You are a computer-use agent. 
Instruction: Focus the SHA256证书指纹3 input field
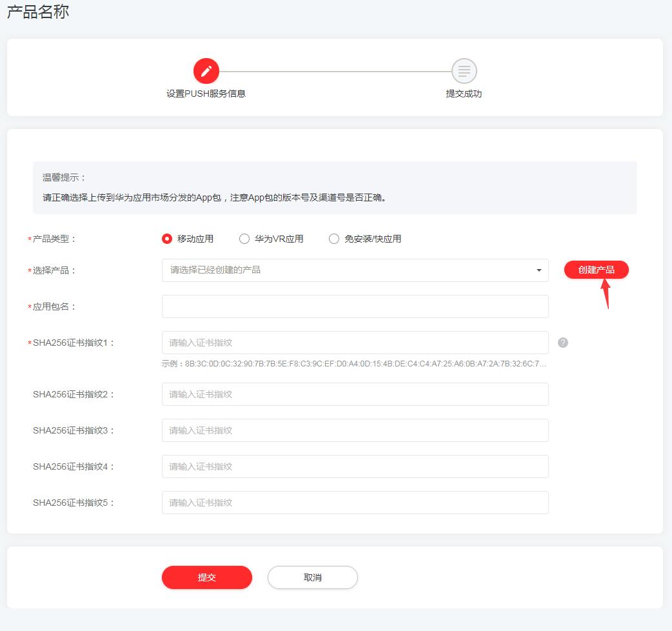[355, 430]
